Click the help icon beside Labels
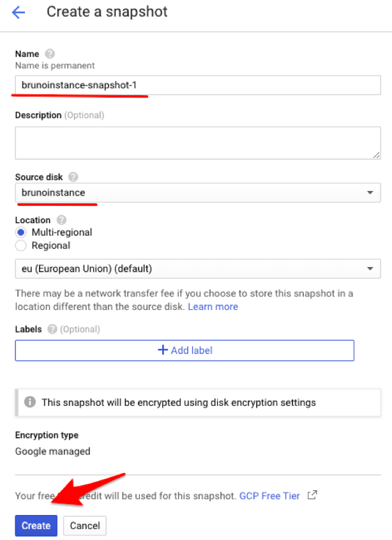Viewport: 392px width, 540px height. [52, 329]
